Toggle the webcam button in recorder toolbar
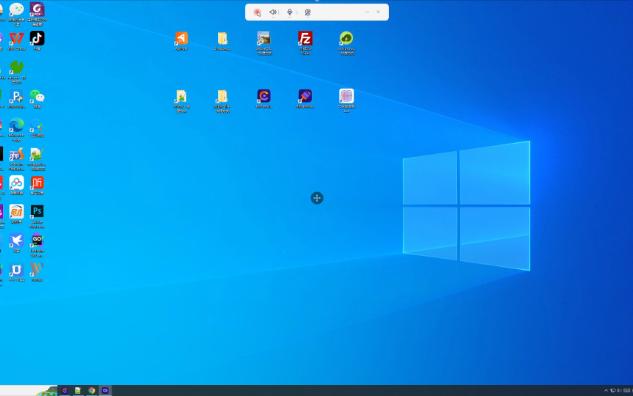633x396 pixels. 308,13
